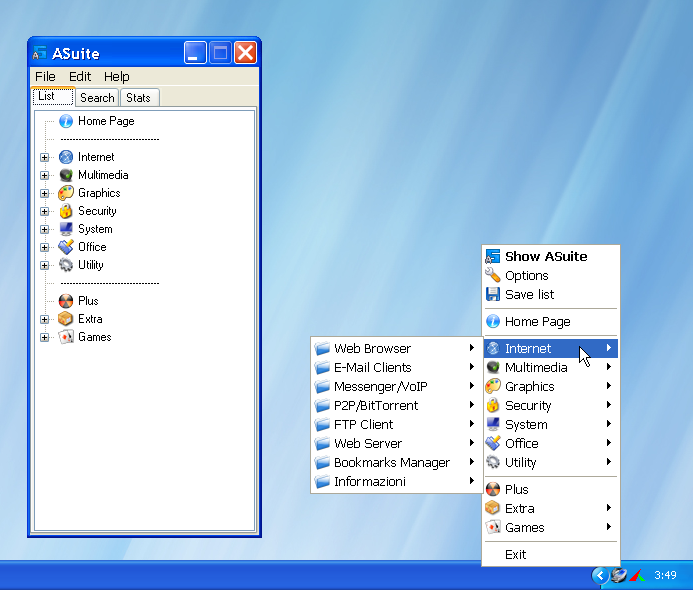Select Exit in tray menu

coord(551,554)
